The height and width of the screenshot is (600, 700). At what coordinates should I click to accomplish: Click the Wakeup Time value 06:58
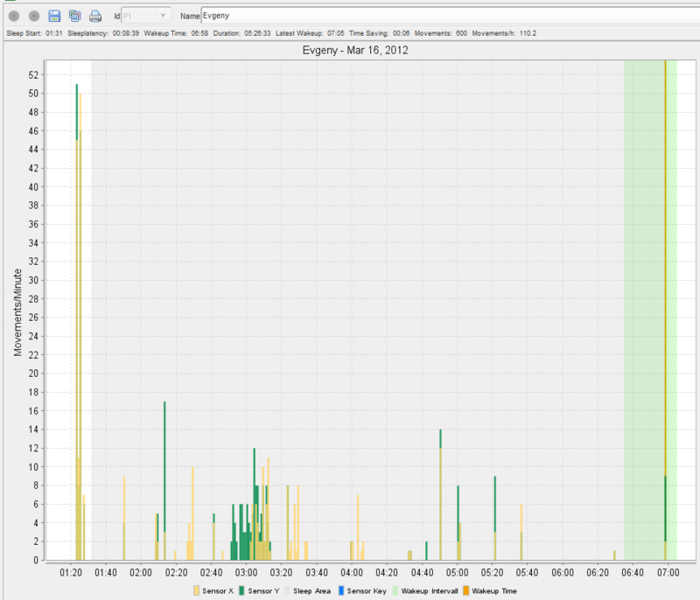[x=199, y=33]
